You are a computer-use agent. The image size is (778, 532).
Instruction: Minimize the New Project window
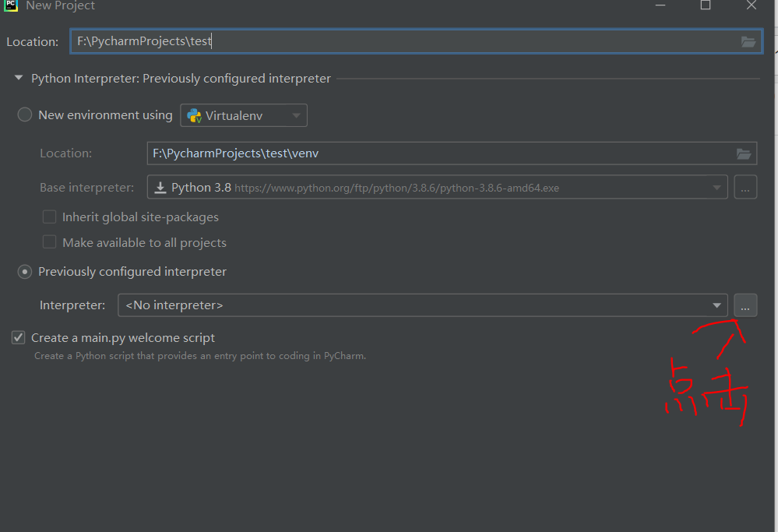pyautogui.click(x=660, y=5)
